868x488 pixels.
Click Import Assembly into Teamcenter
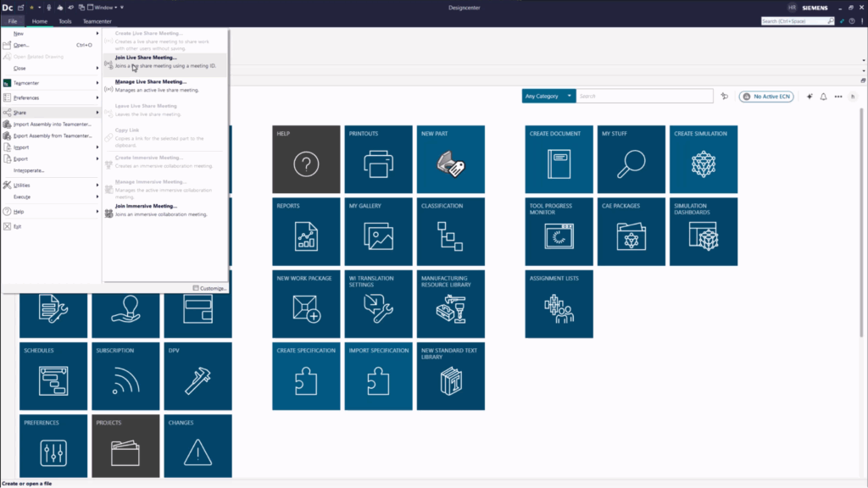(x=53, y=124)
